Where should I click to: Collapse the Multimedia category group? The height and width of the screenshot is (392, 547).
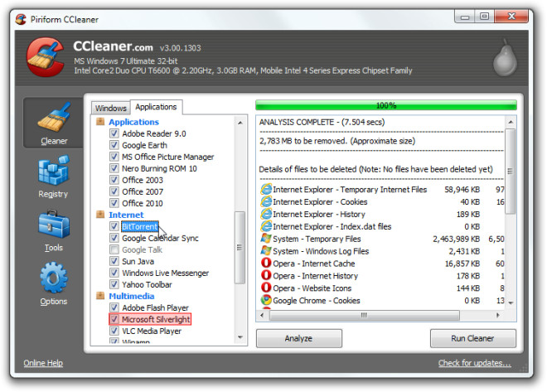pyautogui.click(x=100, y=296)
